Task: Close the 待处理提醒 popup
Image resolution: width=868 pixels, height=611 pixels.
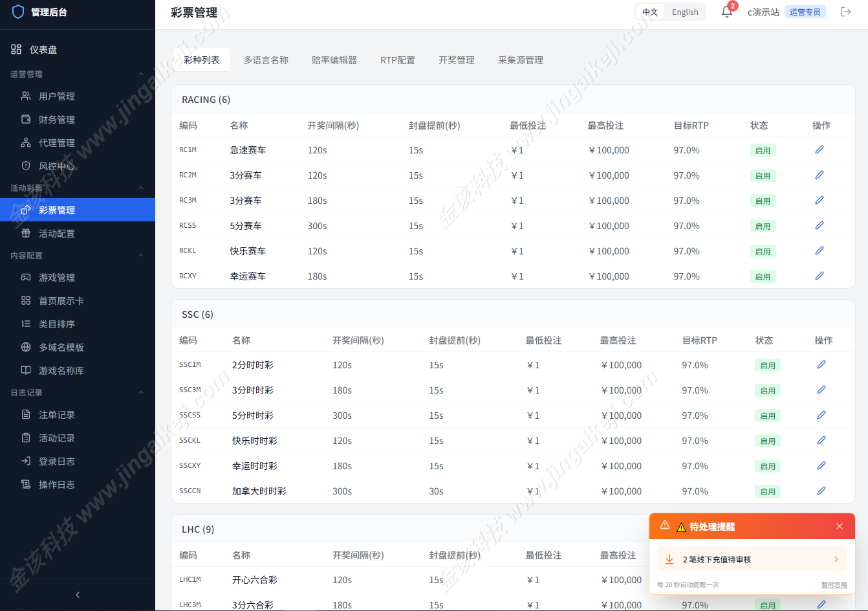Action: tap(840, 526)
